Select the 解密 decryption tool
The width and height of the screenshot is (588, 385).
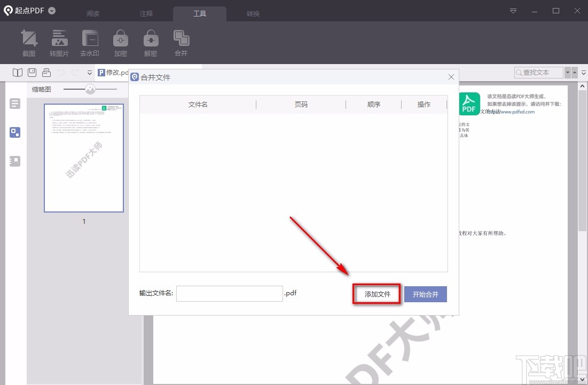pos(151,43)
